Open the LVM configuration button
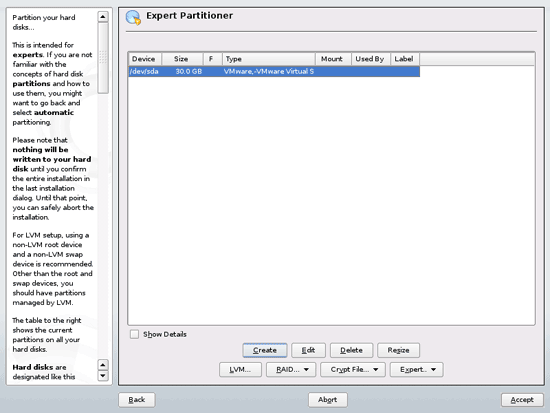Viewport: 550px width, 413px height. click(240, 369)
